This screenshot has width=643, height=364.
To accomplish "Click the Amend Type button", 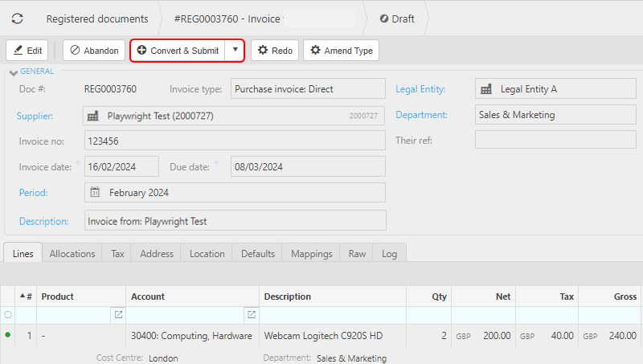I will (341, 51).
